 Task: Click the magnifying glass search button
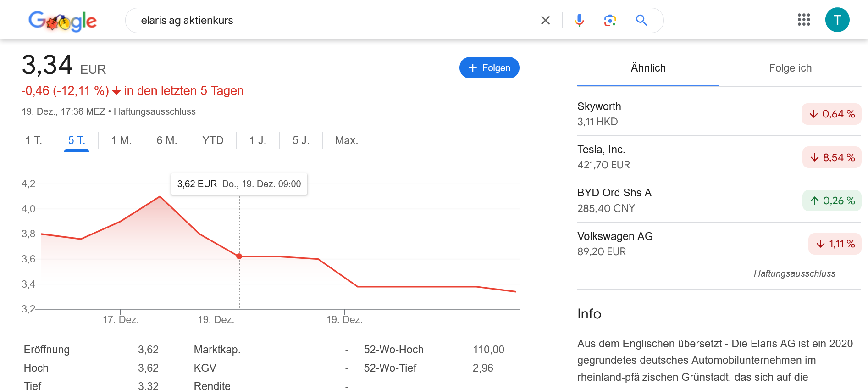[x=641, y=21]
